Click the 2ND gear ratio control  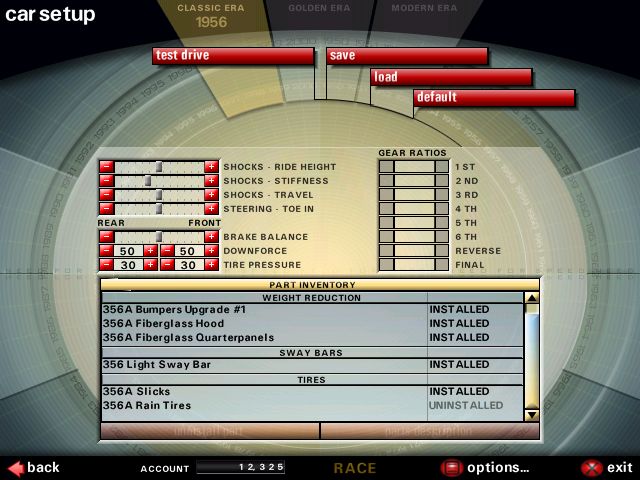pos(414,180)
